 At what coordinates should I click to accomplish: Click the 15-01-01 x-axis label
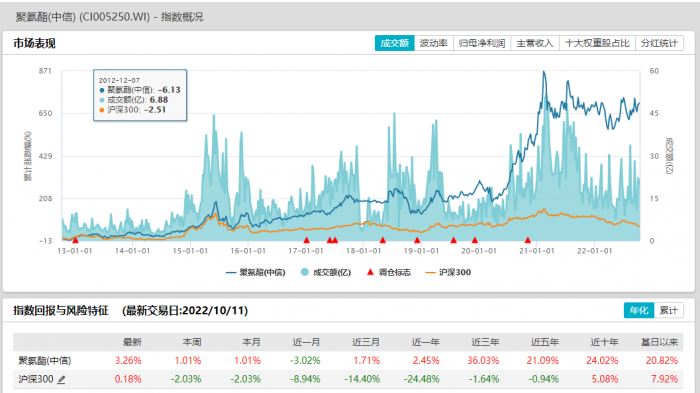click(190, 251)
